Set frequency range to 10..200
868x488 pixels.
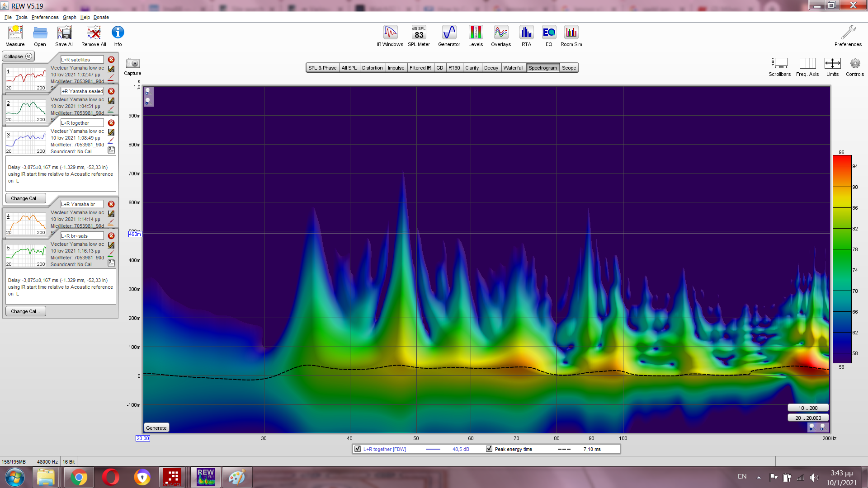(x=808, y=408)
